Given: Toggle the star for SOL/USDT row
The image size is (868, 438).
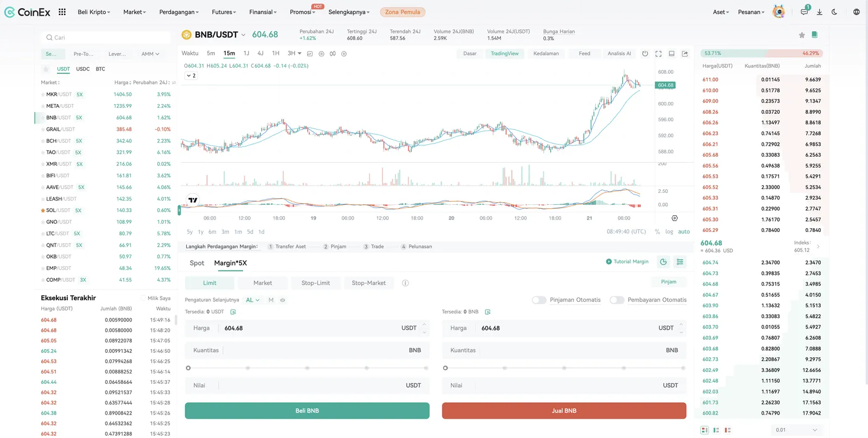Looking at the screenshot, I should (x=43, y=210).
